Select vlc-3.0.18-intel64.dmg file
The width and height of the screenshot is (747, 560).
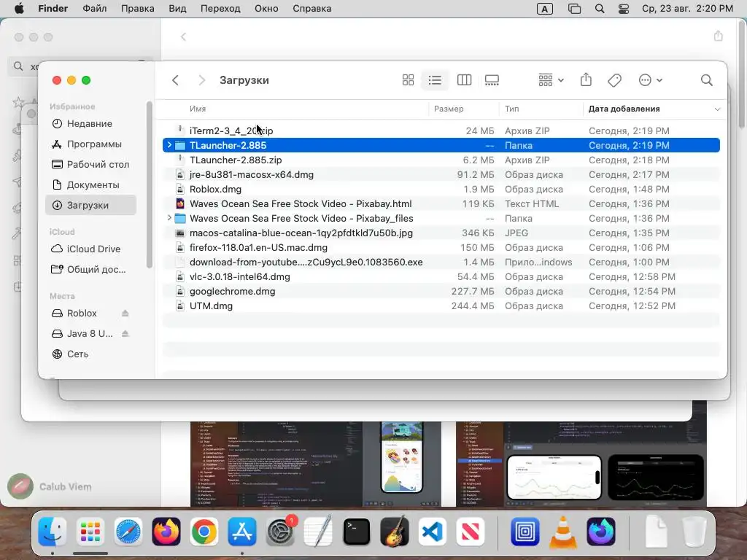click(441, 276)
